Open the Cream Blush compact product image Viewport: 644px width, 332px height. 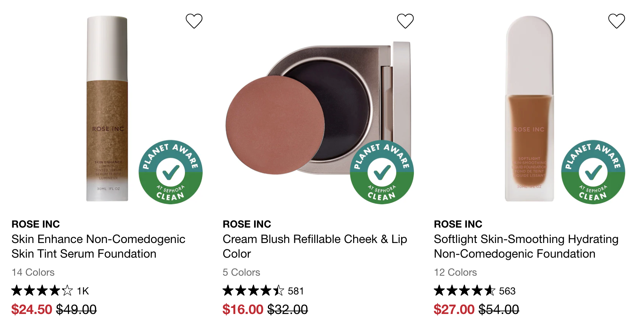pyautogui.click(x=318, y=108)
